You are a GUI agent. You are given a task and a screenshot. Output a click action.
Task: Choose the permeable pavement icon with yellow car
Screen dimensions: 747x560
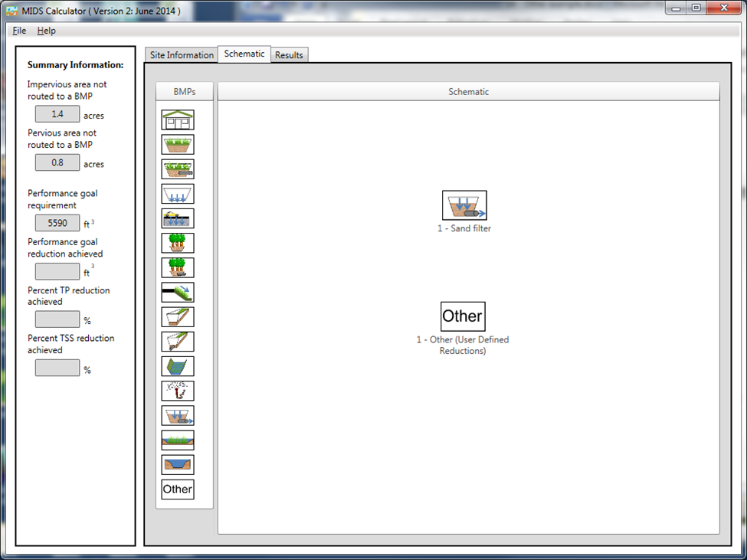[x=178, y=218]
